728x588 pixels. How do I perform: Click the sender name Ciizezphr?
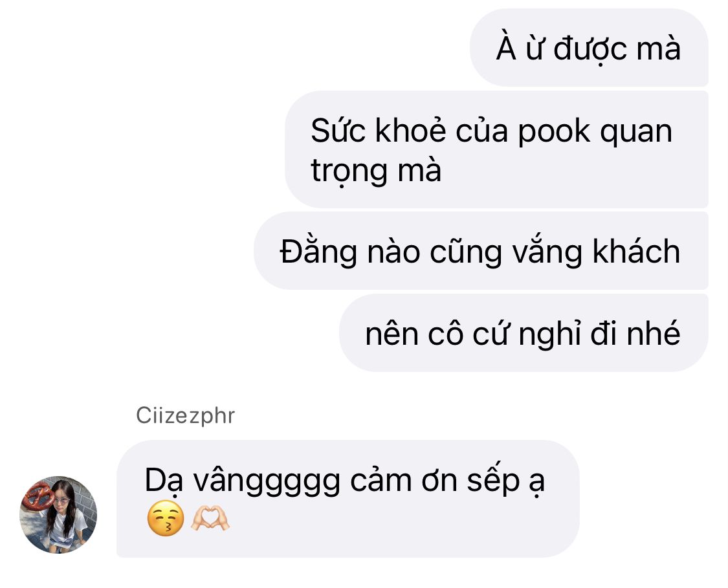tap(185, 415)
